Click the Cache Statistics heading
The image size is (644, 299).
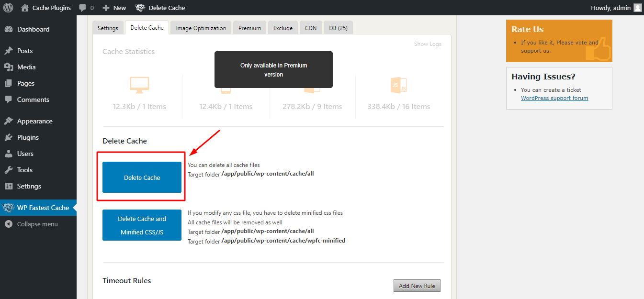tap(128, 51)
